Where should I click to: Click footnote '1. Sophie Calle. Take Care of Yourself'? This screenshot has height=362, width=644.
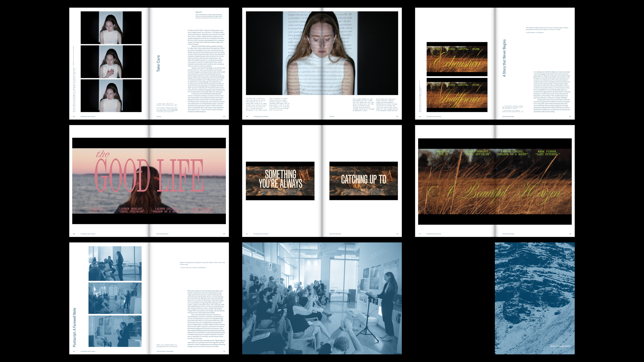click(167, 104)
